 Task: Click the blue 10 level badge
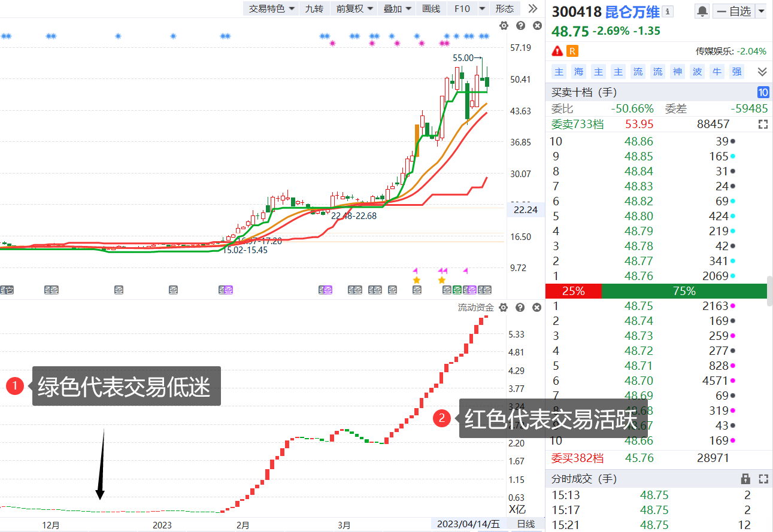[x=763, y=92]
